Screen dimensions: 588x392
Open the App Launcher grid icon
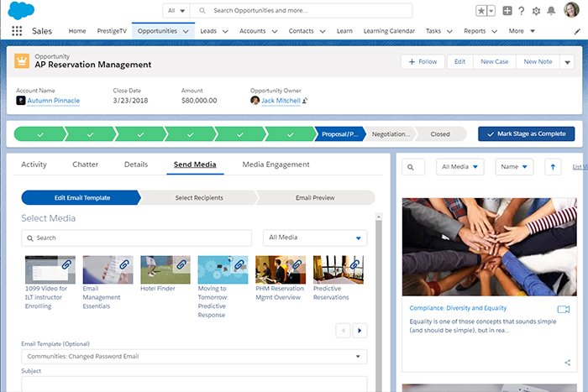pos(17,31)
